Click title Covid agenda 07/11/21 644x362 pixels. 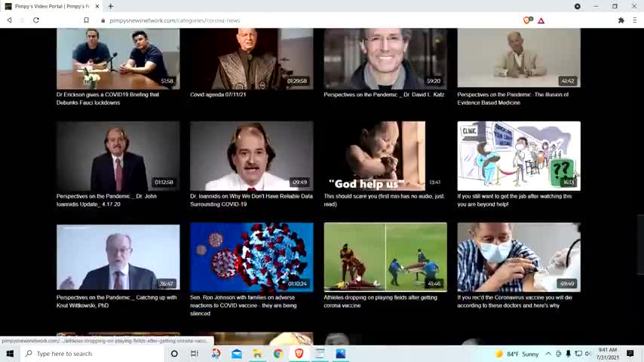point(218,94)
